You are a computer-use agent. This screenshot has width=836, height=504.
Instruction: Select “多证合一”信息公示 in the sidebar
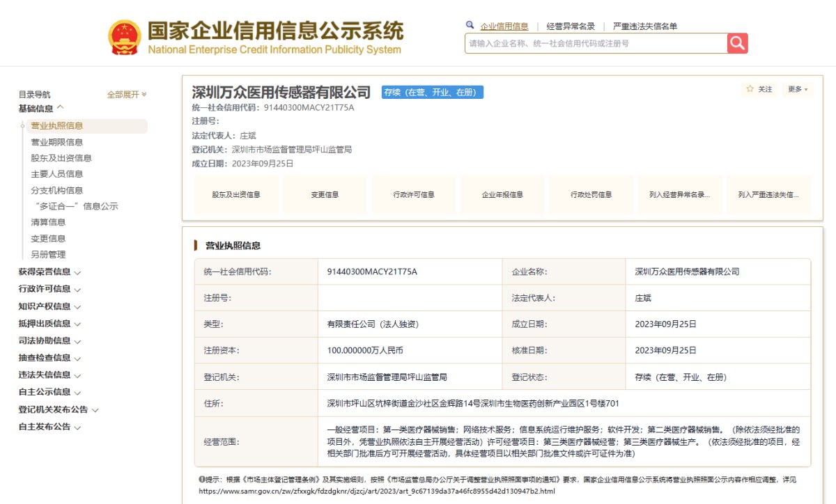click(76, 206)
